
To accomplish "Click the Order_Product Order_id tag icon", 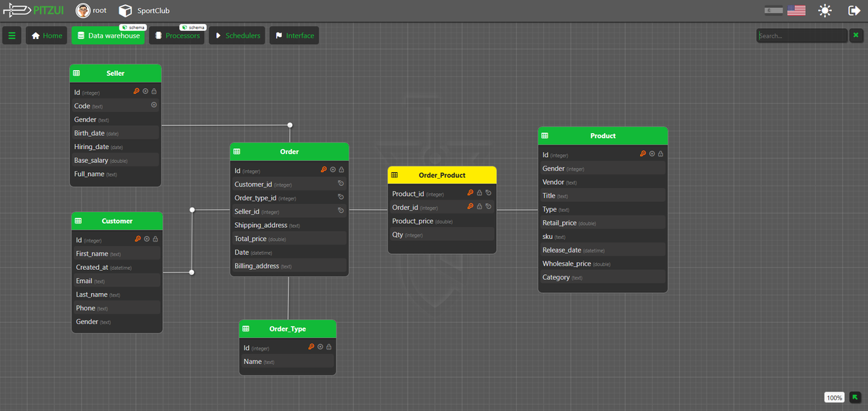I will pyautogui.click(x=488, y=207).
